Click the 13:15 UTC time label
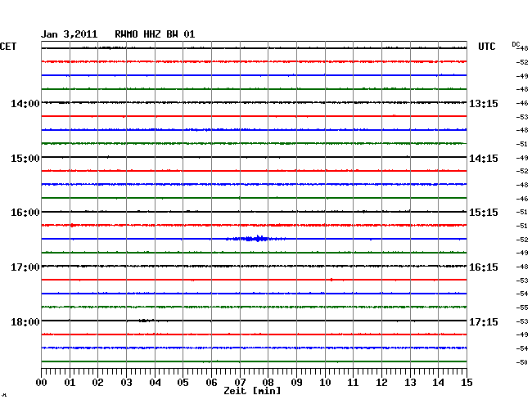Screen dimensions: 532x404 click(484, 103)
